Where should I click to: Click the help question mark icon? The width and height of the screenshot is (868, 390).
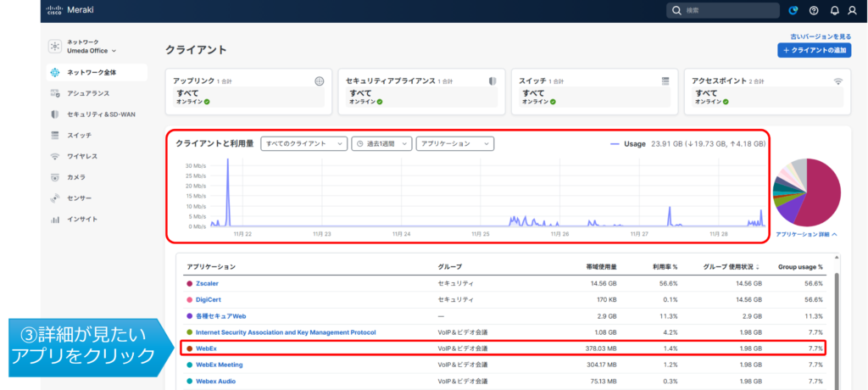tap(815, 10)
